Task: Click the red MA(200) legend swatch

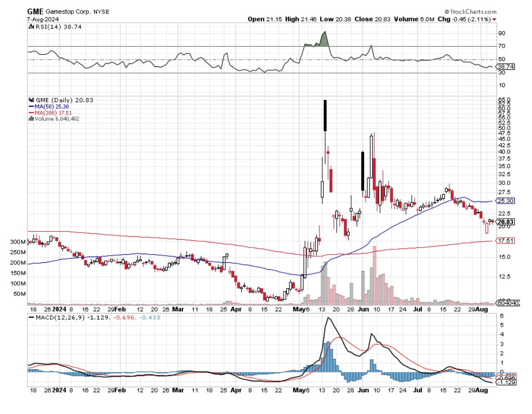Action: (x=31, y=113)
